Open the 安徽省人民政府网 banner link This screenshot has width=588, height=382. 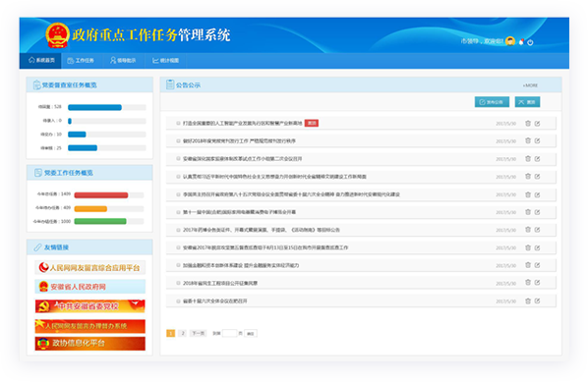[x=90, y=287]
